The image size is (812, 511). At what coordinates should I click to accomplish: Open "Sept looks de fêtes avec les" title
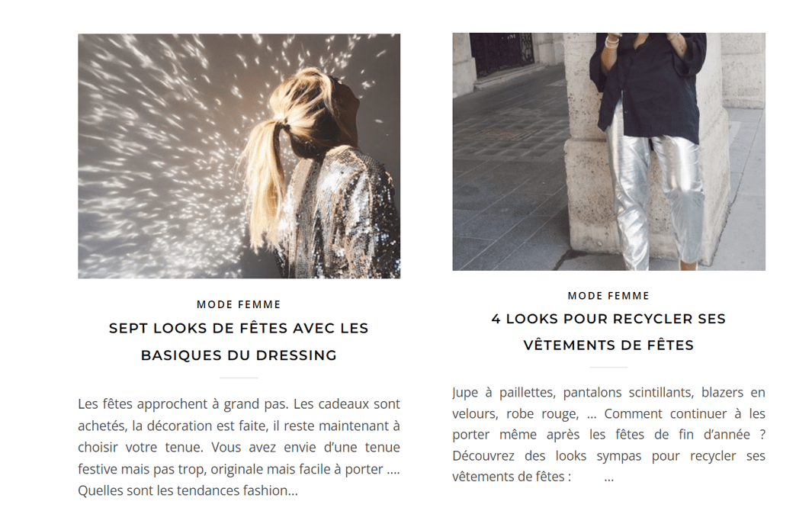point(239,329)
